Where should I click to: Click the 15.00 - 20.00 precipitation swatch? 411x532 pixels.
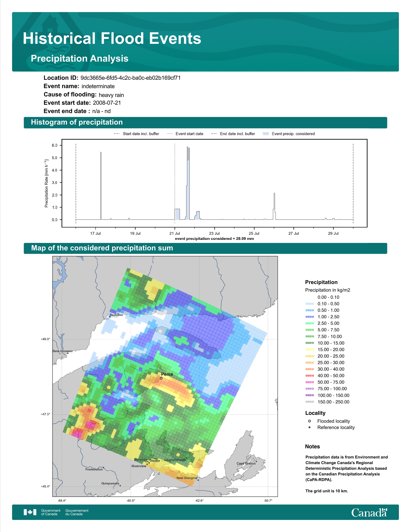[x=310, y=350]
